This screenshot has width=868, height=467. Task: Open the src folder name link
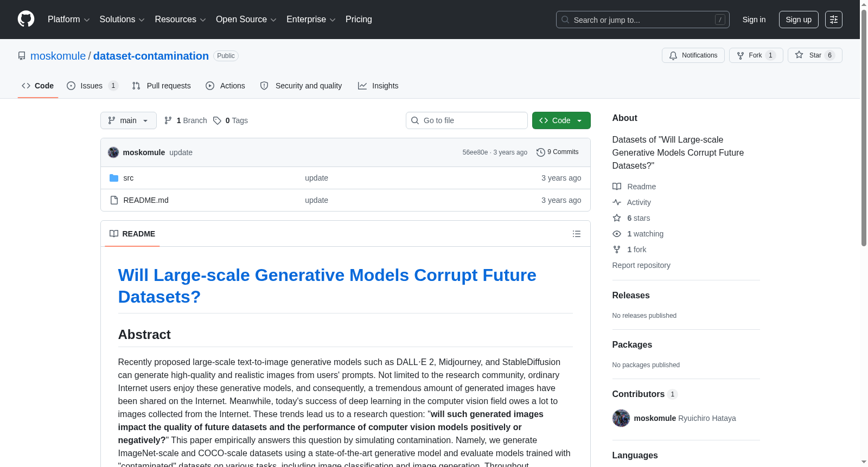click(129, 178)
